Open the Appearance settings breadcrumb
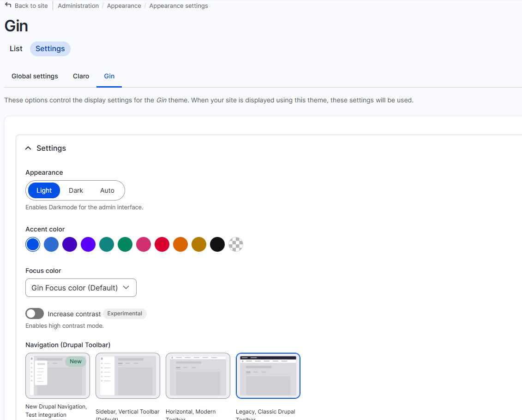The image size is (522, 420). (x=179, y=6)
